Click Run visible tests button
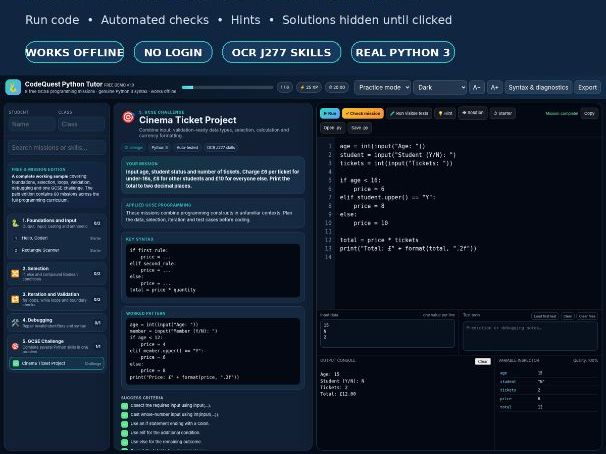 409,113
